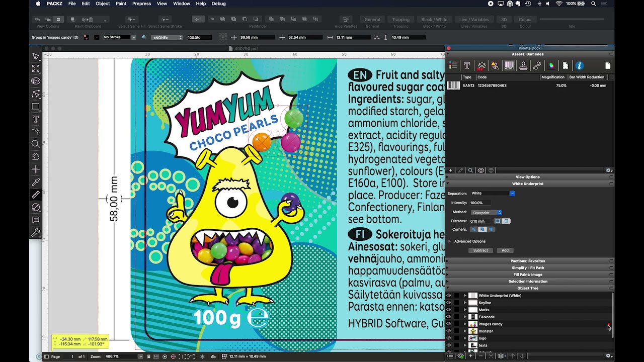
Task: Open macOS Spotlight search
Action: pos(594,4)
